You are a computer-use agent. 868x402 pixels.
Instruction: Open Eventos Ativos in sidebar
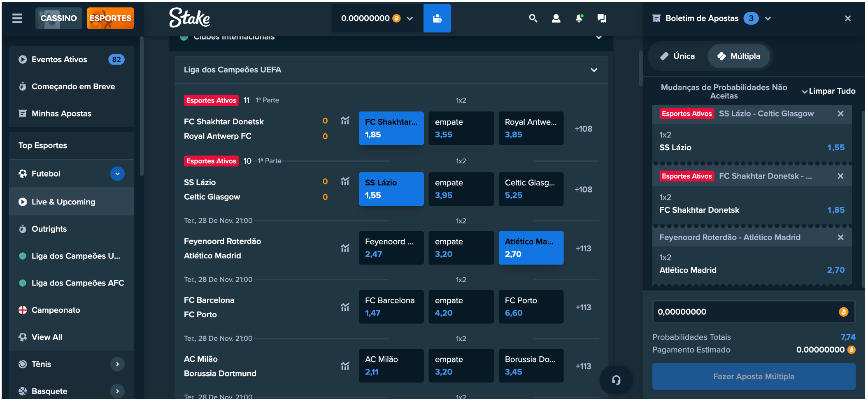[71, 60]
